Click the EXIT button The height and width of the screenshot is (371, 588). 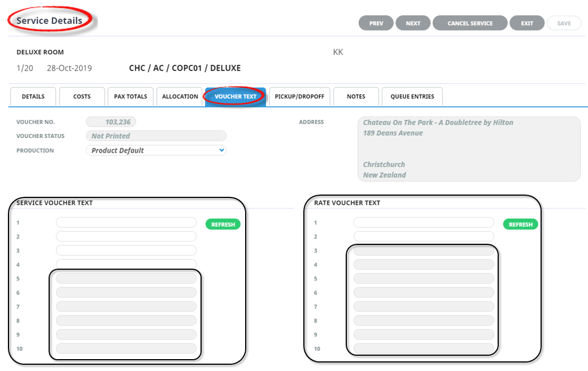coord(526,23)
